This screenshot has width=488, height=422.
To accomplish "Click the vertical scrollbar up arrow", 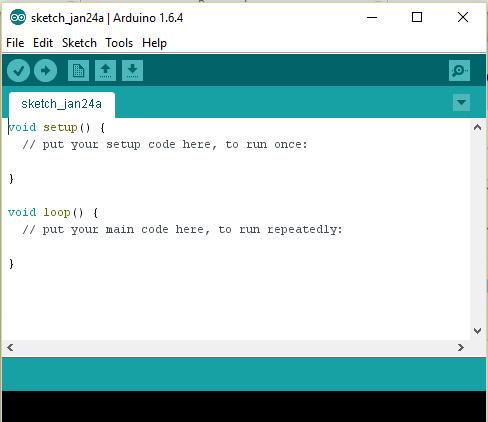I will click(x=477, y=127).
